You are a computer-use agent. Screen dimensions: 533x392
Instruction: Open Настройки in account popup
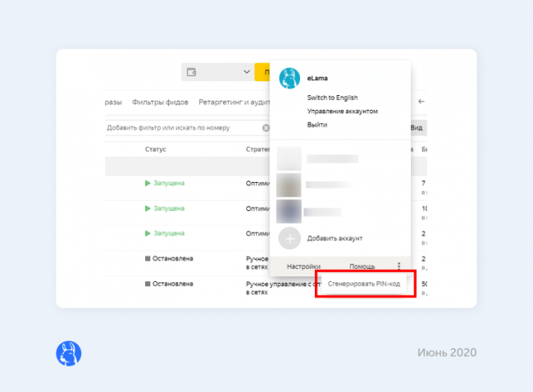coord(303,267)
